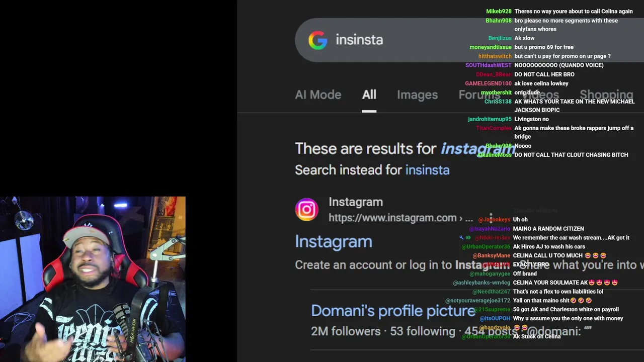Click the search box containing 'insinsta'
644x362 pixels.
(469, 40)
